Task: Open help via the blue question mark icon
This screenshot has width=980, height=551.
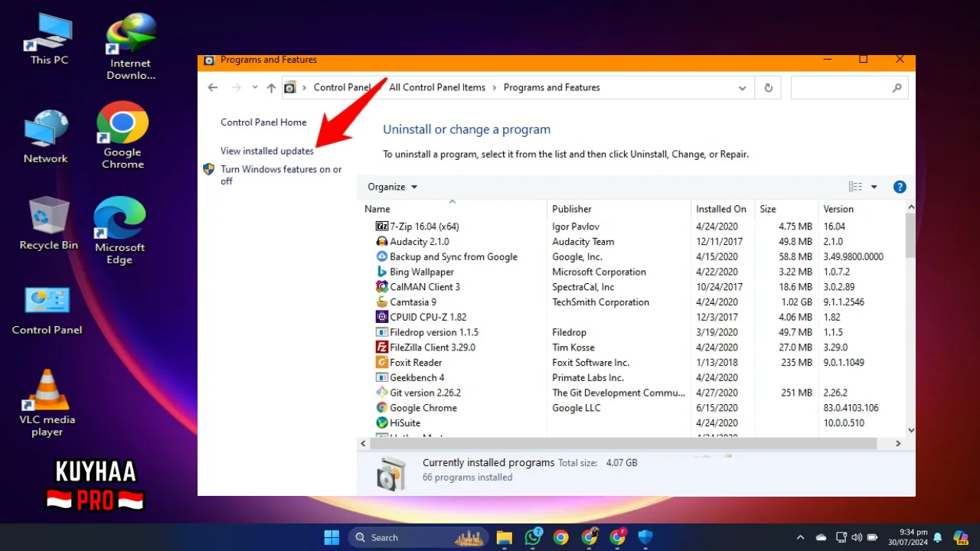Action: click(900, 187)
